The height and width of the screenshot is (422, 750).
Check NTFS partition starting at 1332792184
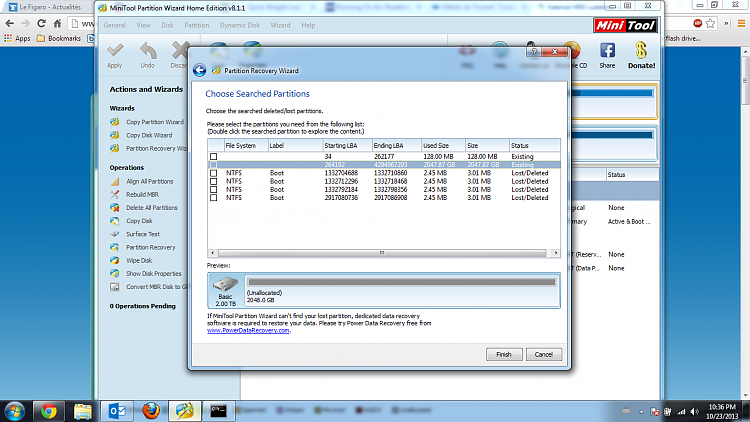(213, 189)
